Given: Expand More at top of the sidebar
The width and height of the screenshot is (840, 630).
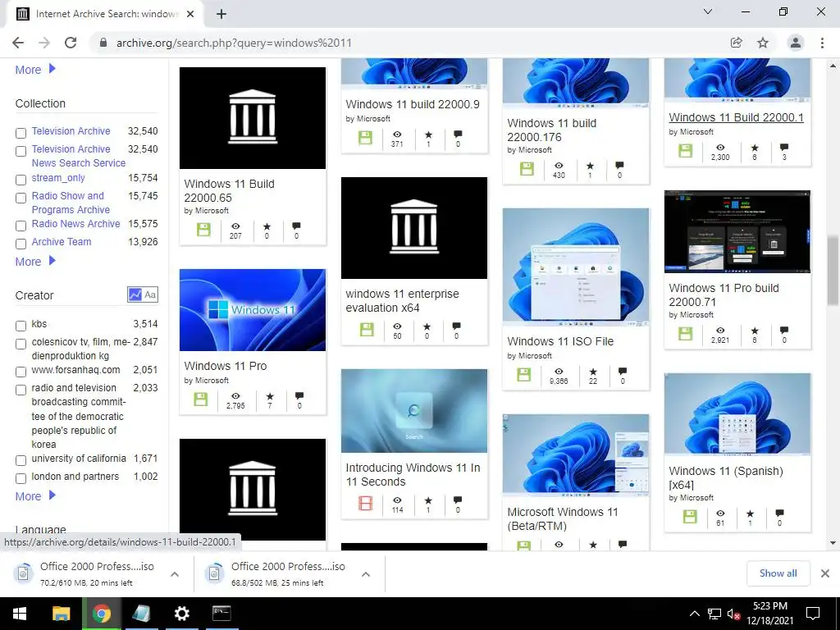Looking at the screenshot, I should (35, 70).
